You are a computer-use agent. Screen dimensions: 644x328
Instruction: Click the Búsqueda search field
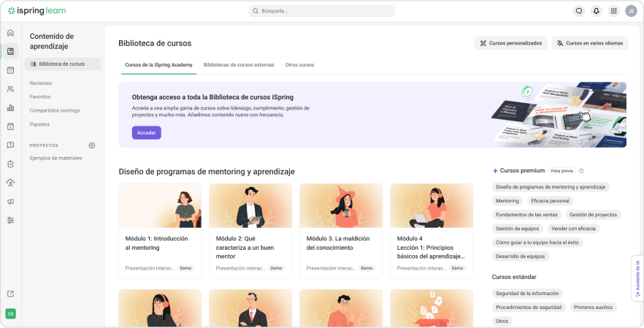pos(321,11)
